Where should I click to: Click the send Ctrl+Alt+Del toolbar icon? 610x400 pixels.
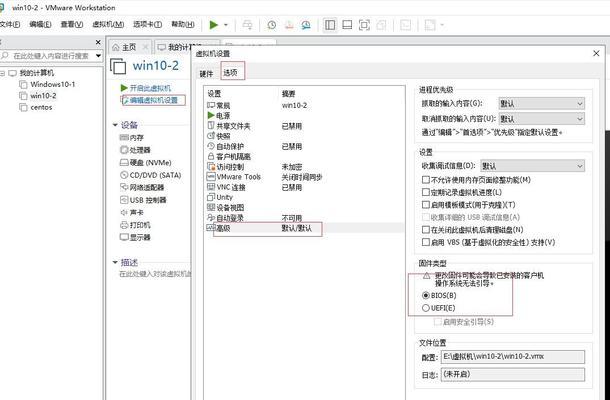tap(247, 25)
